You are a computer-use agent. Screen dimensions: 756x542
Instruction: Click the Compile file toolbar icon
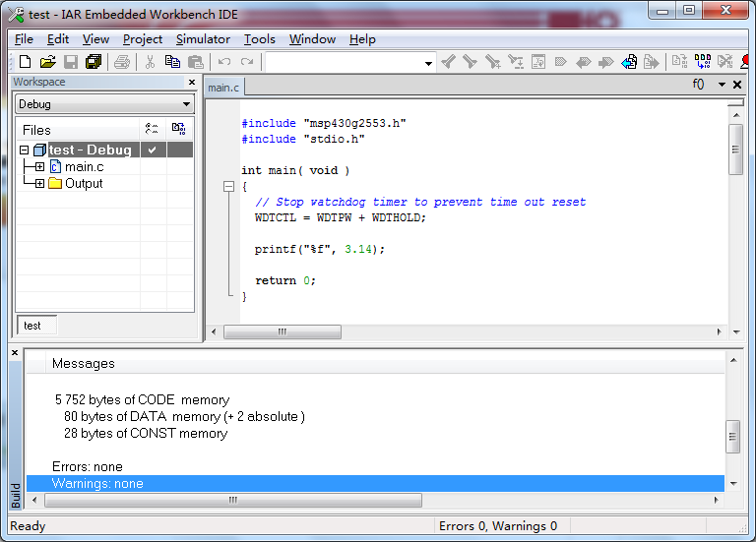(x=679, y=62)
